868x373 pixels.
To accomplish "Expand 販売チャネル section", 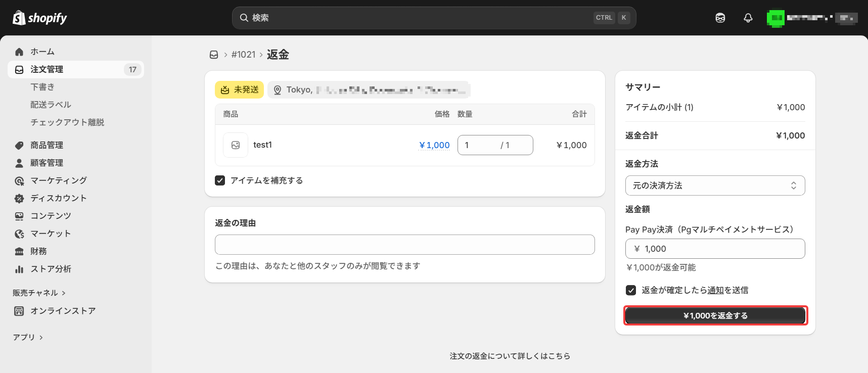I will (x=39, y=293).
